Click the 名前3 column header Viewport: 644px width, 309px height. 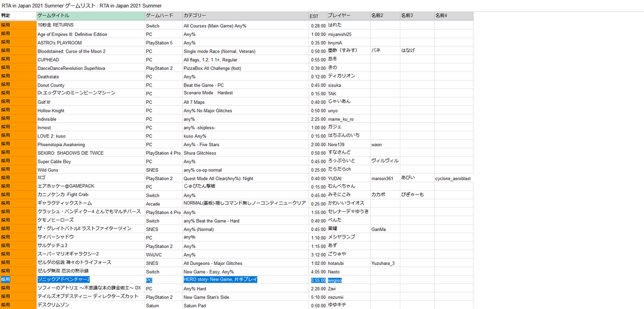pyautogui.click(x=416, y=16)
